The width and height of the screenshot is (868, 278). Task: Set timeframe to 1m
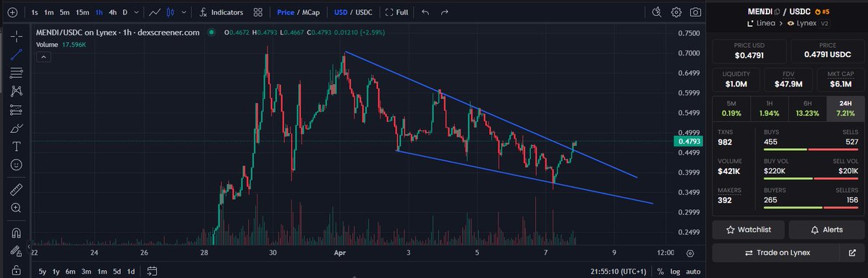click(48, 12)
